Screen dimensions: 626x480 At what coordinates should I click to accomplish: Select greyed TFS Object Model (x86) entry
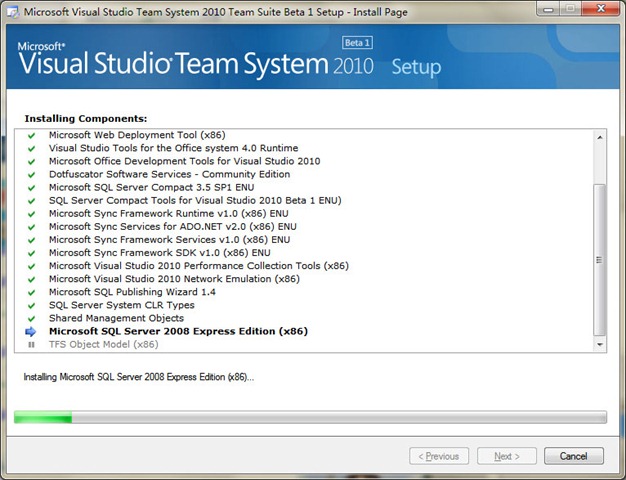point(103,344)
